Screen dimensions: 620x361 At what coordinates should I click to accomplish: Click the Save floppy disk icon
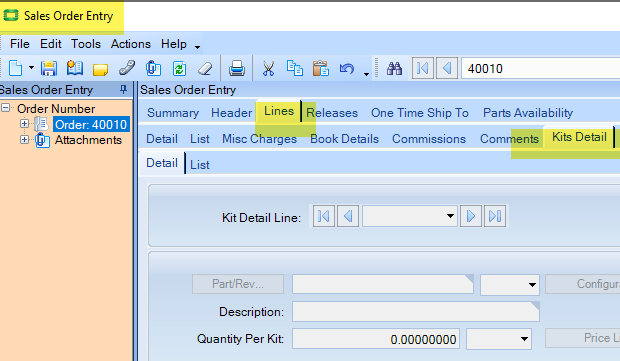pyautogui.click(x=49, y=68)
